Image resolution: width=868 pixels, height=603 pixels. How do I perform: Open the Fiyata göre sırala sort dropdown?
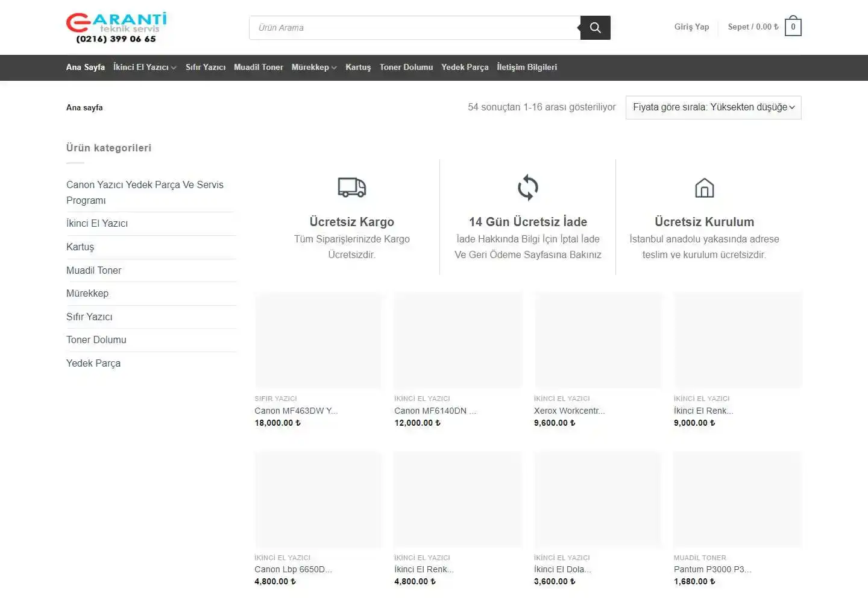click(x=714, y=107)
